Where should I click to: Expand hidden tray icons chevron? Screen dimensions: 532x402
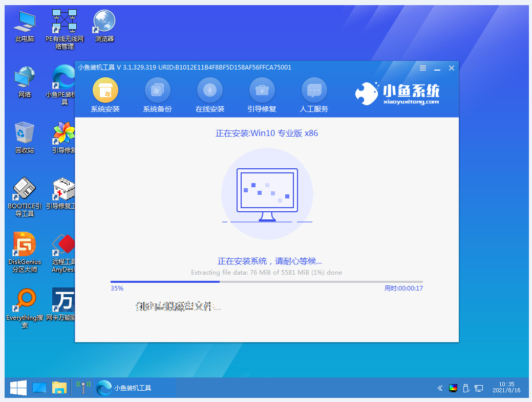[x=439, y=388]
